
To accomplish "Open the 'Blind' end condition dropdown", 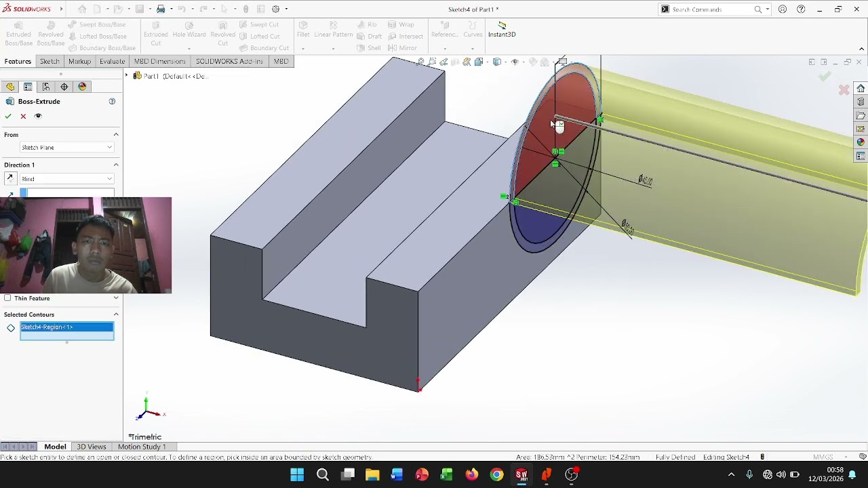I will [66, 179].
